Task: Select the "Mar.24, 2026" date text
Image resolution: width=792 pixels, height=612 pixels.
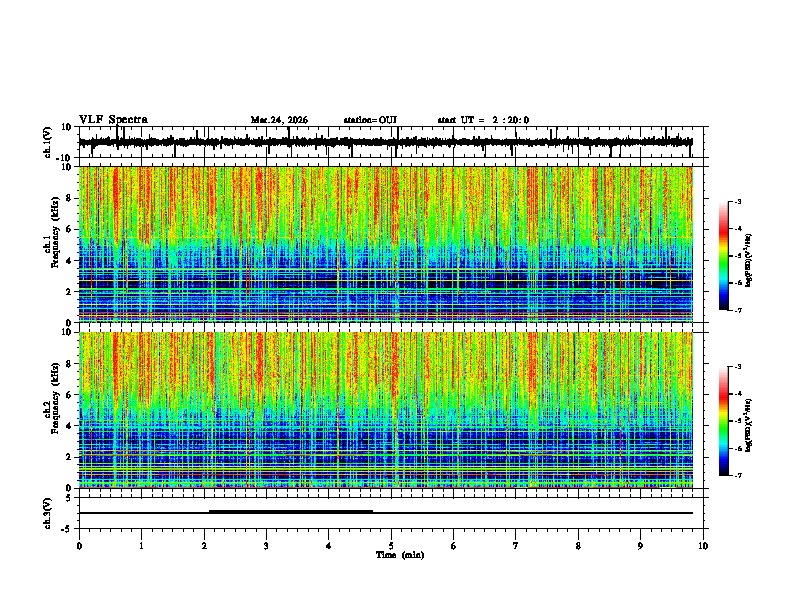Action: [x=279, y=120]
